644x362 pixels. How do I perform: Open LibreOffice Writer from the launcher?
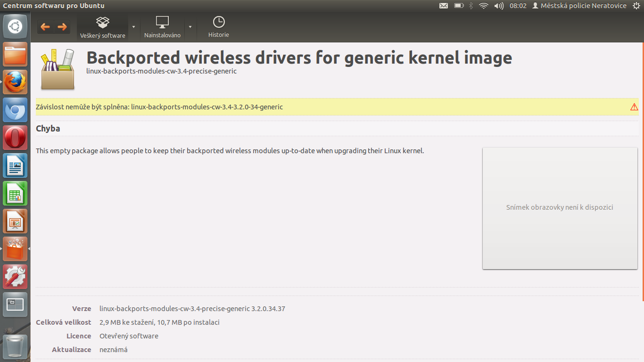15,165
